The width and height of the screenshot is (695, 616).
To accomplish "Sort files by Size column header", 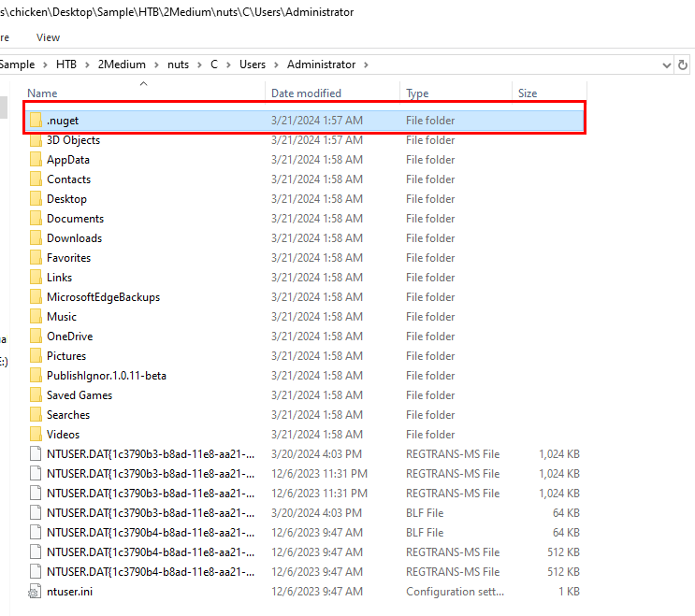I will click(528, 93).
